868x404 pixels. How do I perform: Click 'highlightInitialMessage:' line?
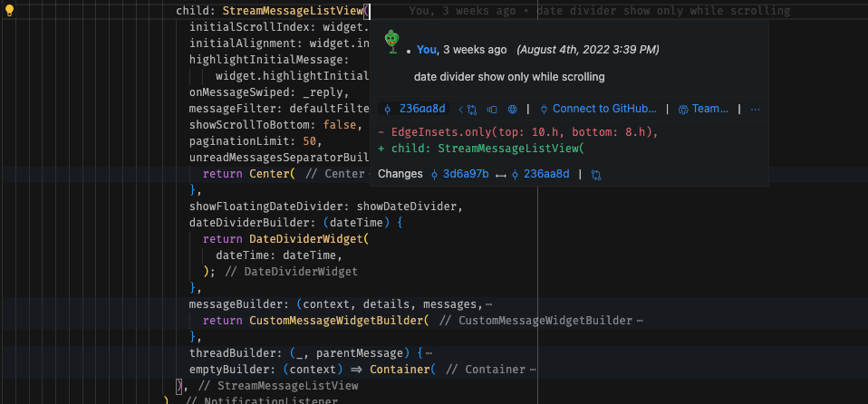coord(269,60)
